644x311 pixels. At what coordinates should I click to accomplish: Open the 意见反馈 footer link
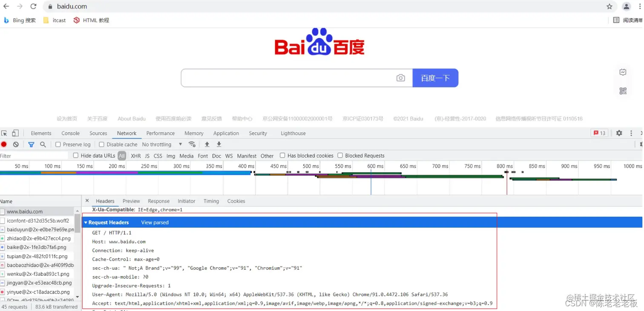(212, 119)
